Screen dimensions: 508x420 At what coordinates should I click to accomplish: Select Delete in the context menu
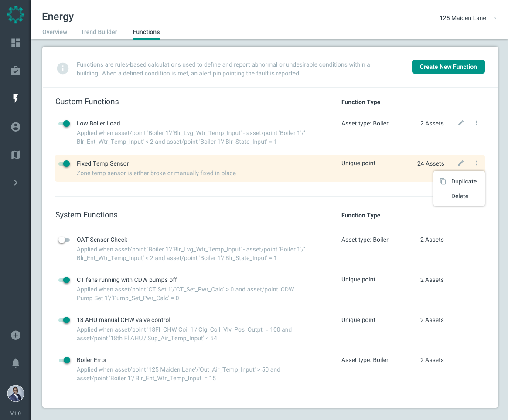pos(460,196)
